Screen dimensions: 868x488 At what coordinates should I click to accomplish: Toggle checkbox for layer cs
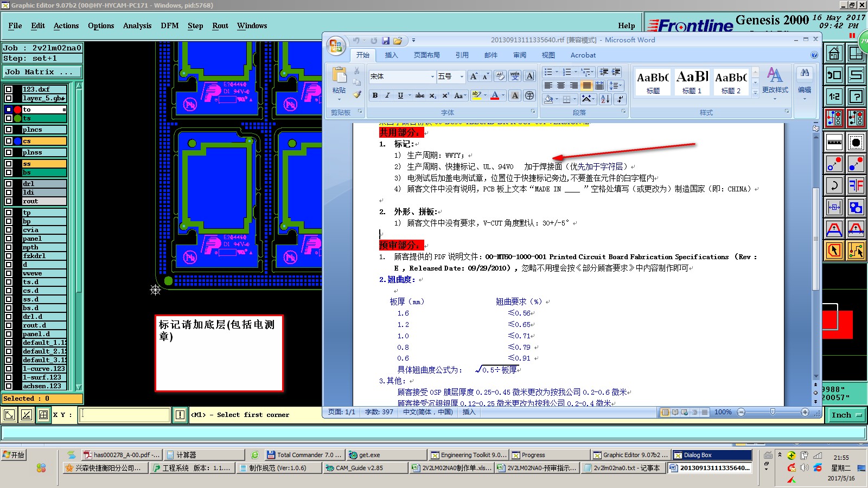tap(9, 141)
